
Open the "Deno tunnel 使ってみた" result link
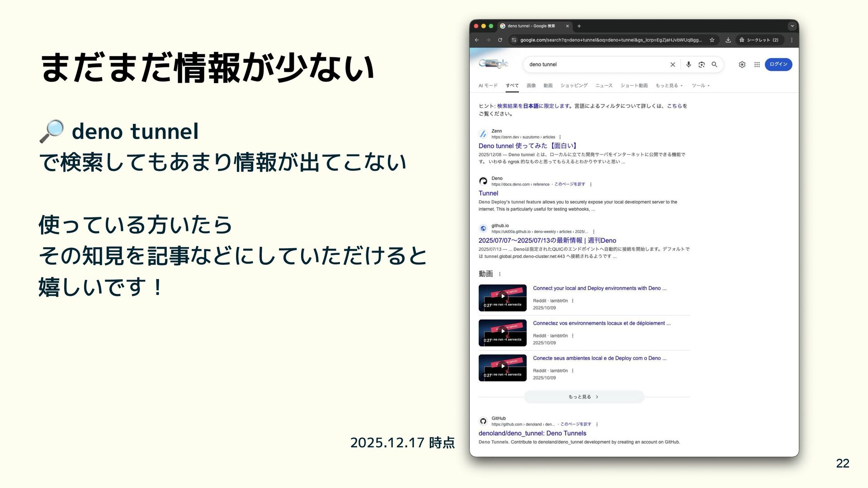point(527,146)
